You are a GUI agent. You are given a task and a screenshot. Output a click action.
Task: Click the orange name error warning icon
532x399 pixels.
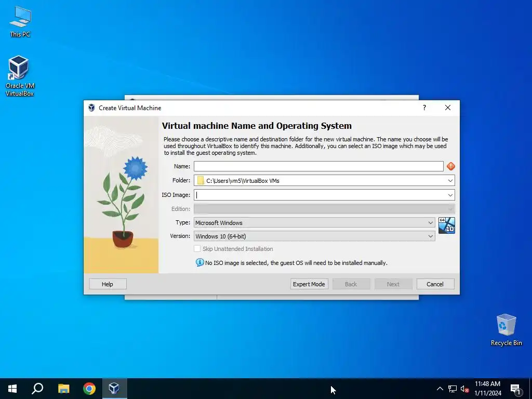point(450,166)
